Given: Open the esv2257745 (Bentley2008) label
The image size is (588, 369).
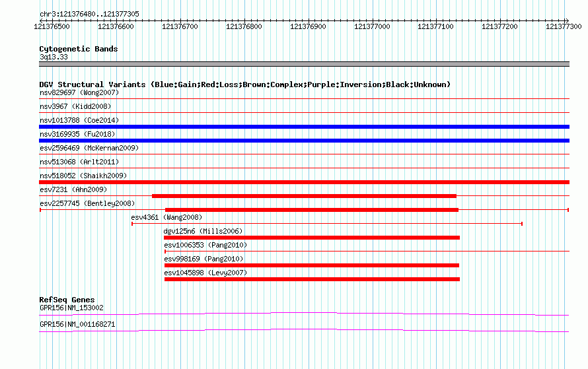Looking at the screenshot, I should coord(87,203).
